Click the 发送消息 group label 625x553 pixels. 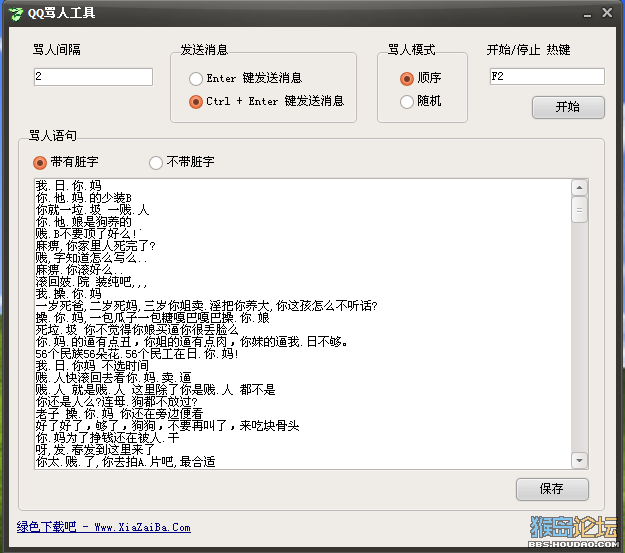[x=204, y=49]
